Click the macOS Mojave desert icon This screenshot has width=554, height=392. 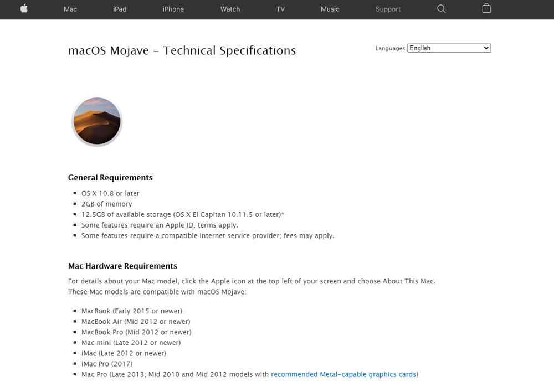coord(97,121)
